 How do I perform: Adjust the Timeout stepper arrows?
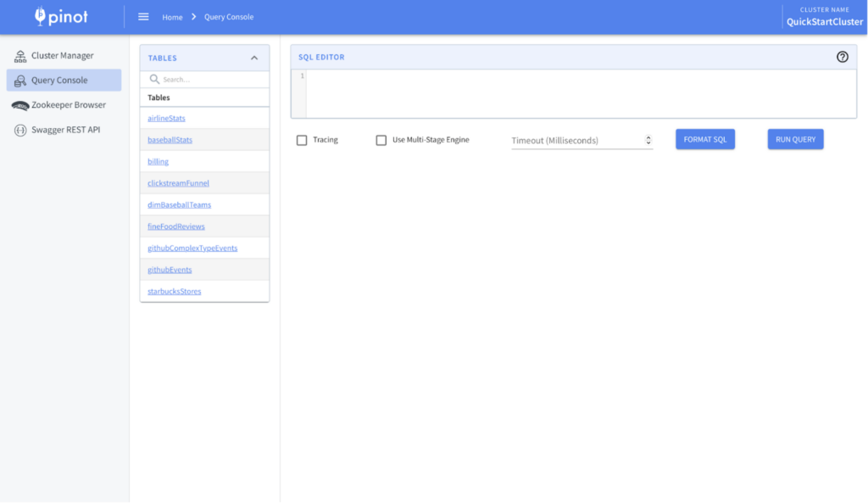(x=648, y=140)
